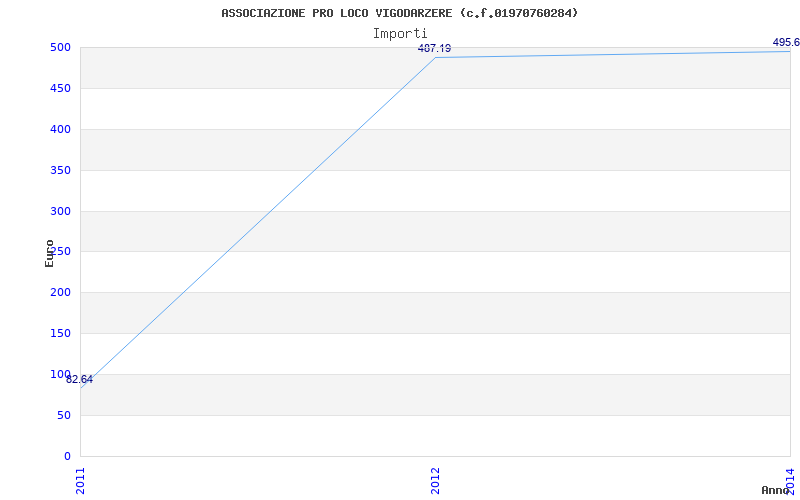This screenshot has width=800, height=500.
Task: Click the 450 y-axis tick label
Action: (59, 88)
